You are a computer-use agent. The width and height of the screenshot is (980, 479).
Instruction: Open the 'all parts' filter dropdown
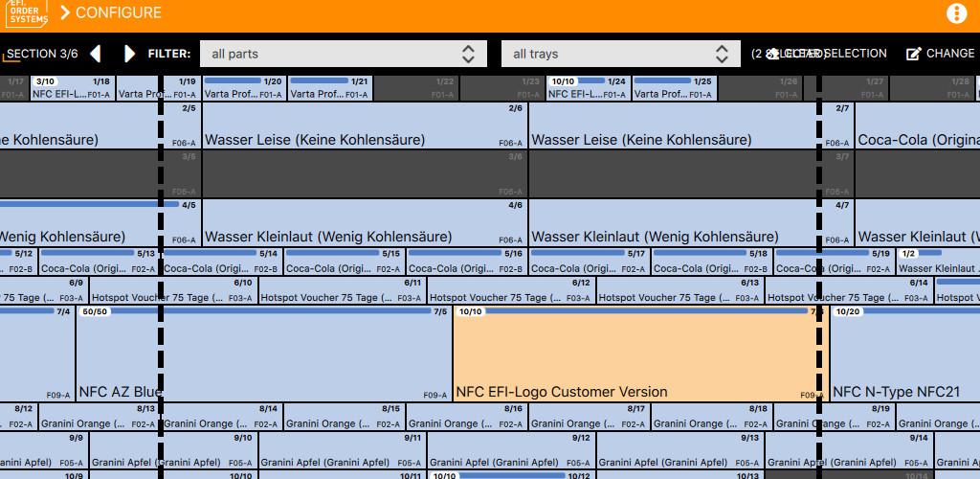(x=344, y=54)
